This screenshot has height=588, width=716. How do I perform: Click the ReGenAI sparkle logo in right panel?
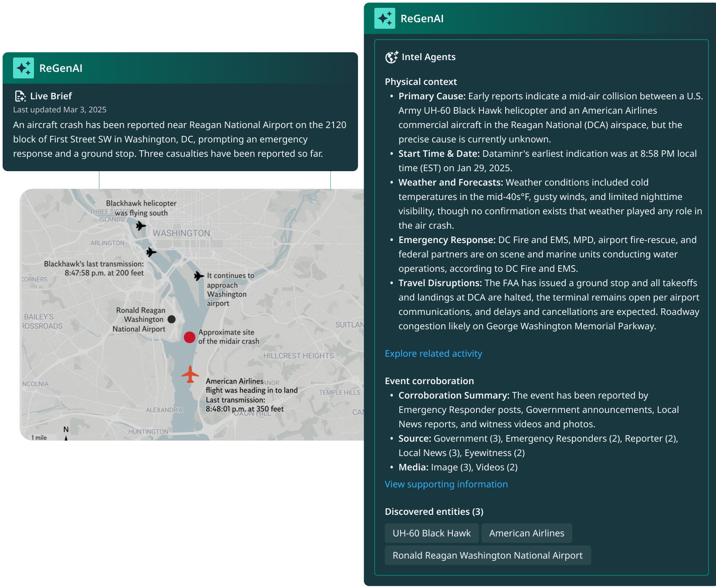click(385, 18)
